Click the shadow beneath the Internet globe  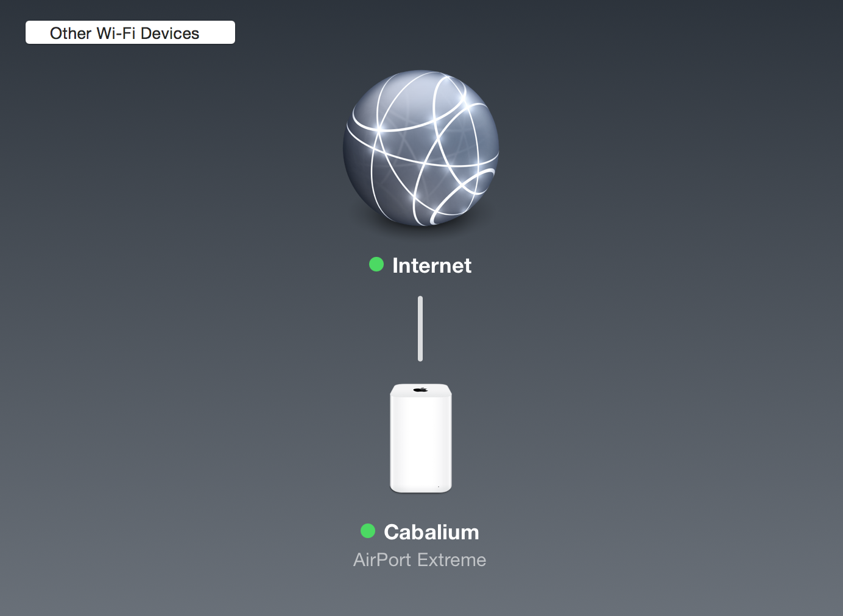(421, 231)
